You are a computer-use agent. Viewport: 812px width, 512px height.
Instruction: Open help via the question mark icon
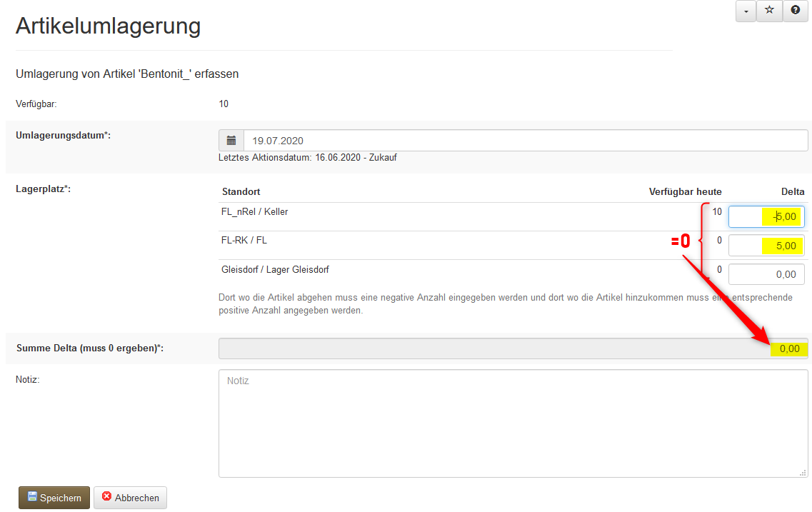point(795,11)
